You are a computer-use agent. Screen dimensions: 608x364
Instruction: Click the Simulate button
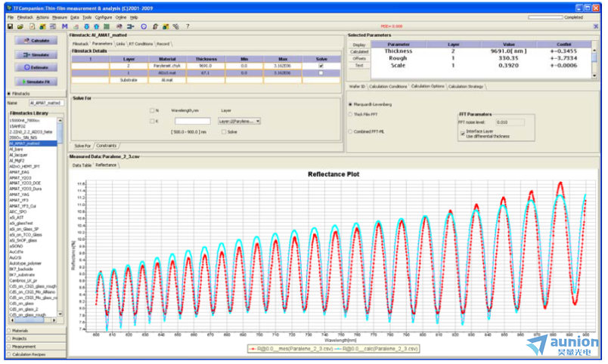point(36,54)
